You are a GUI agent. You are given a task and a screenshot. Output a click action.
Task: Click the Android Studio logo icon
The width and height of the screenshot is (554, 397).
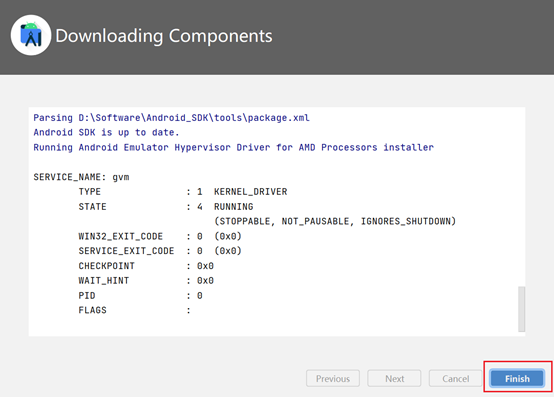[x=31, y=35]
